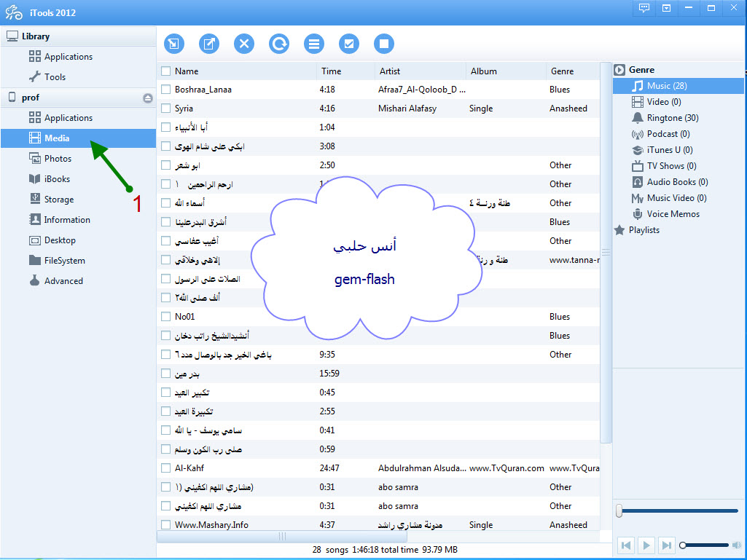The width and height of the screenshot is (747, 560).
Task: Click the Select-all checkmark toolbar icon
Action: point(349,44)
